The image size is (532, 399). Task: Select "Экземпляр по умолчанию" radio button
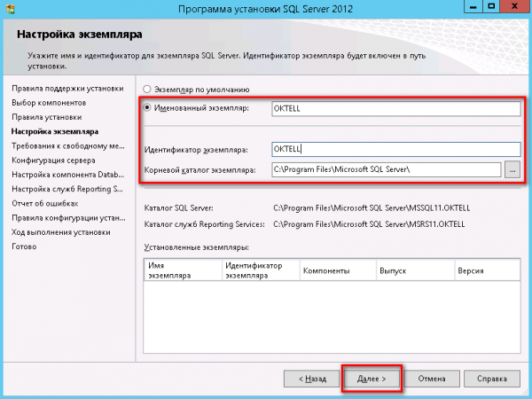point(147,90)
